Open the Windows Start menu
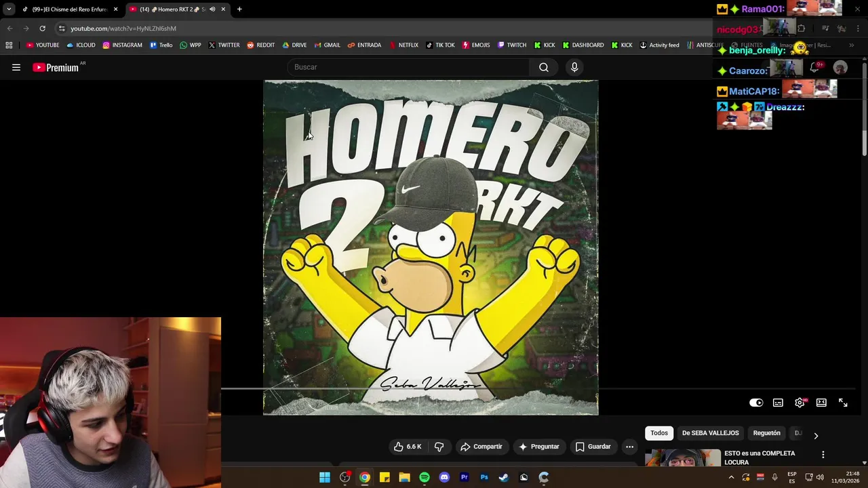Viewport: 868px width, 488px height. 325,477
